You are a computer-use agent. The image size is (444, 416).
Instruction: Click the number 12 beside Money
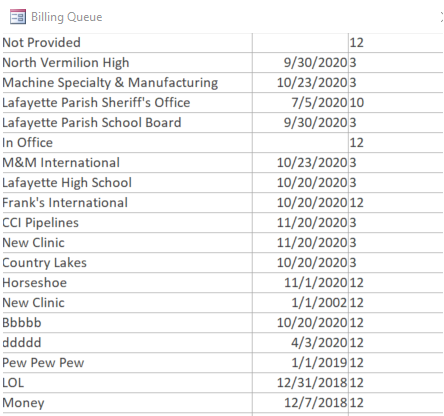[x=357, y=403]
